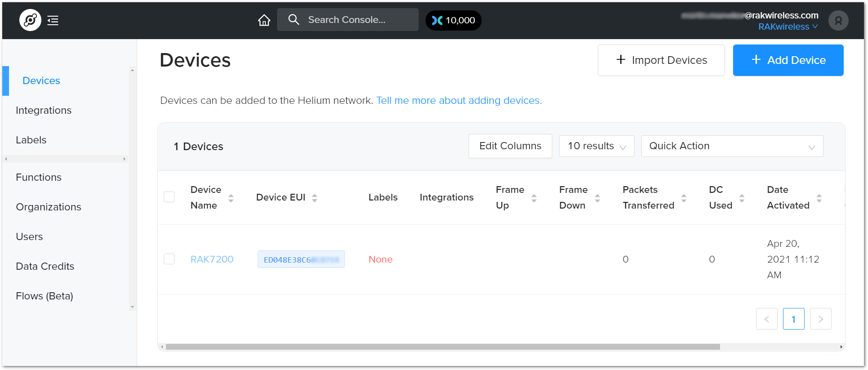This screenshot has height=370, width=868.
Task: Open Integrations in the sidebar
Action: (x=44, y=110)
